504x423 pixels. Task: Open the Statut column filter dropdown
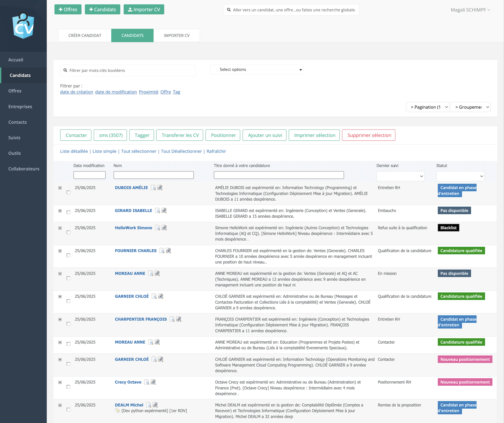tap(460, 176)
